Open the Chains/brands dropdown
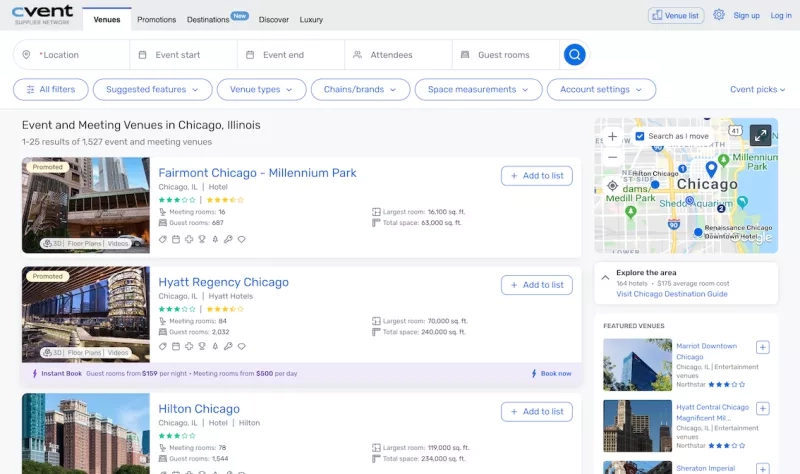Viewport: 800px width, 474px height. [x=360, y=89]
